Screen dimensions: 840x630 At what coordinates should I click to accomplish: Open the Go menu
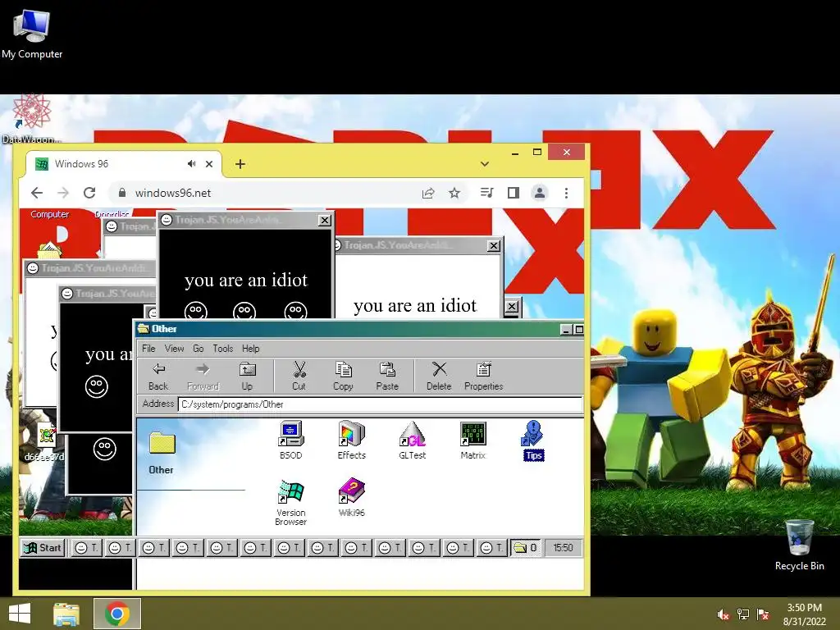(199, 348)
